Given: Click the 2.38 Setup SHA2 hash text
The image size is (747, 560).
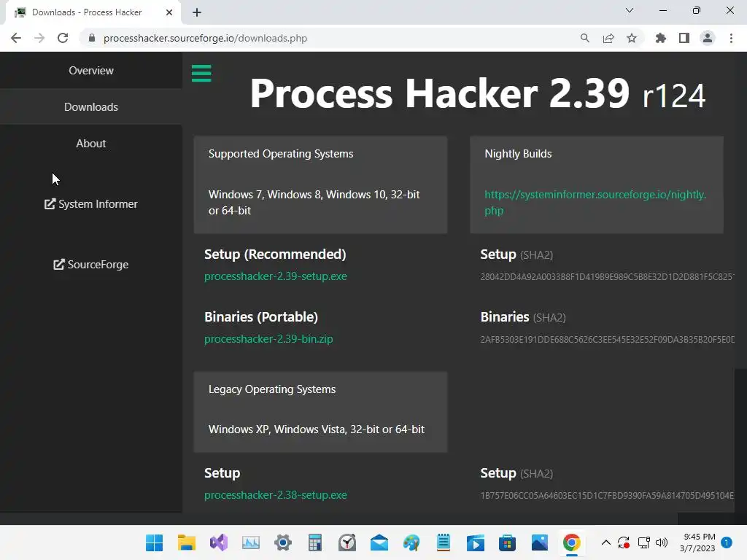Looking at the screenshot, I should 607,496.
